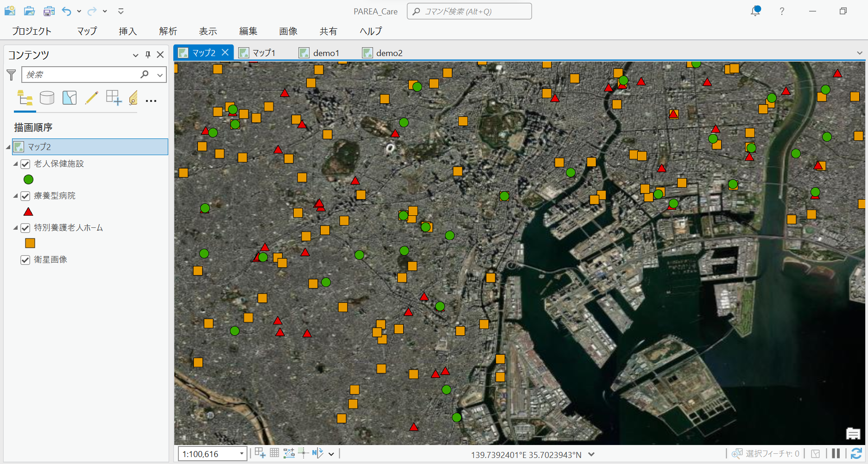Click the snapping icon in status bar
This screenshot has height=464, width=868.
(x=260, y=453)
